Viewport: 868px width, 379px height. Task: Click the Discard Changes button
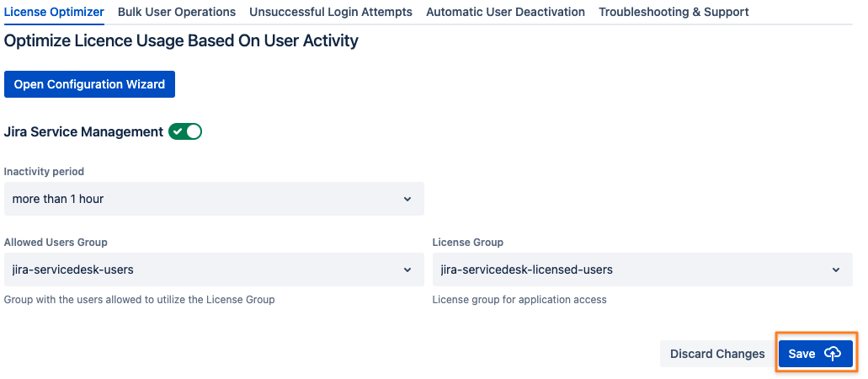pos(717,354)
